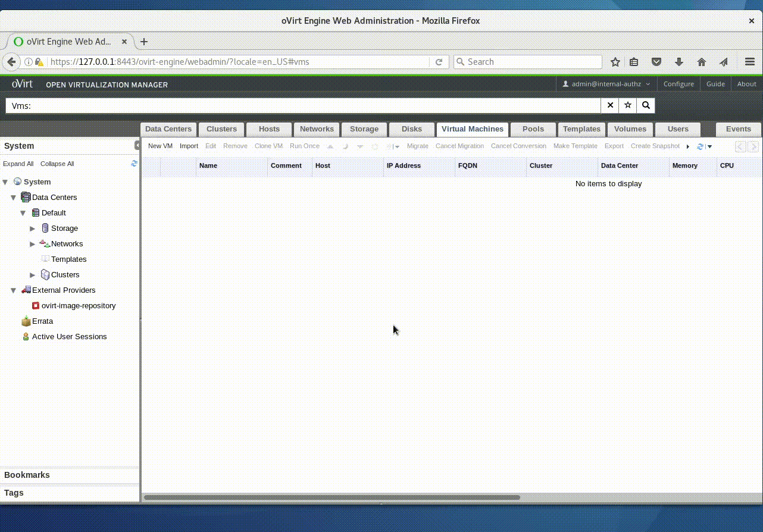Select Templates in the System tree

(x=68, y=259)
